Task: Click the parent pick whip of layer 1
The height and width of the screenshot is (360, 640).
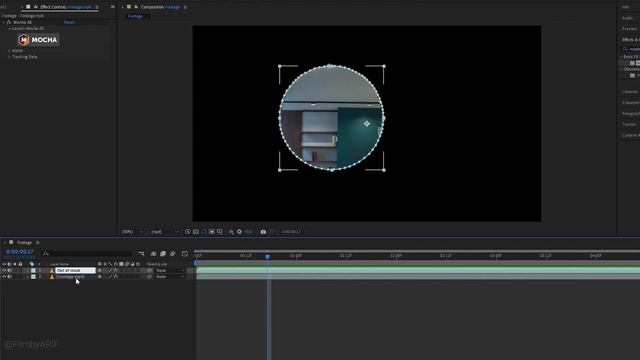Action: click(x=149, y=270)
